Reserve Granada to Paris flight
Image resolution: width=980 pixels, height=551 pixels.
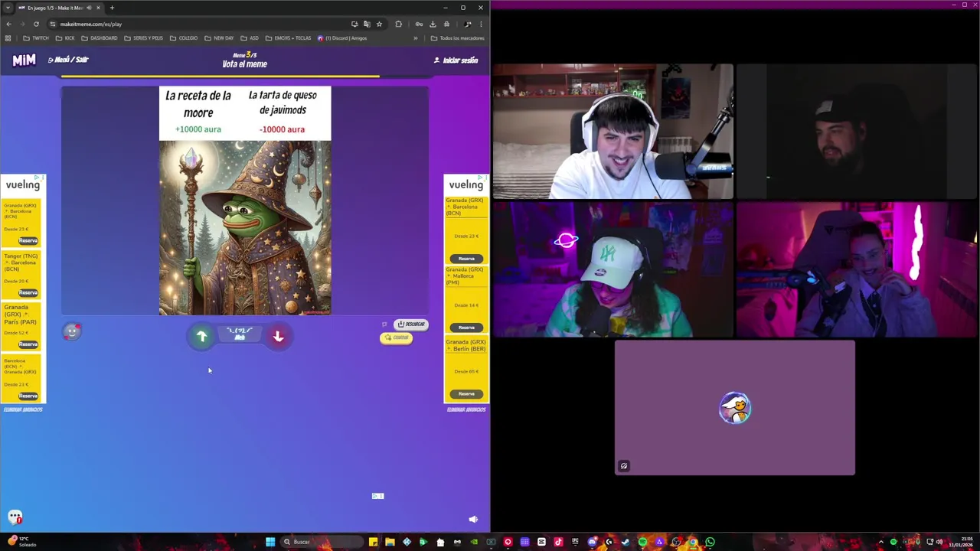[x=28, y=344]
